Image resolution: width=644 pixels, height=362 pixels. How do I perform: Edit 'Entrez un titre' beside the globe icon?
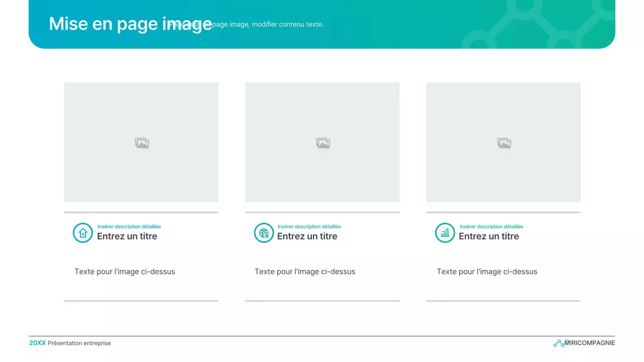coord(307,236)
